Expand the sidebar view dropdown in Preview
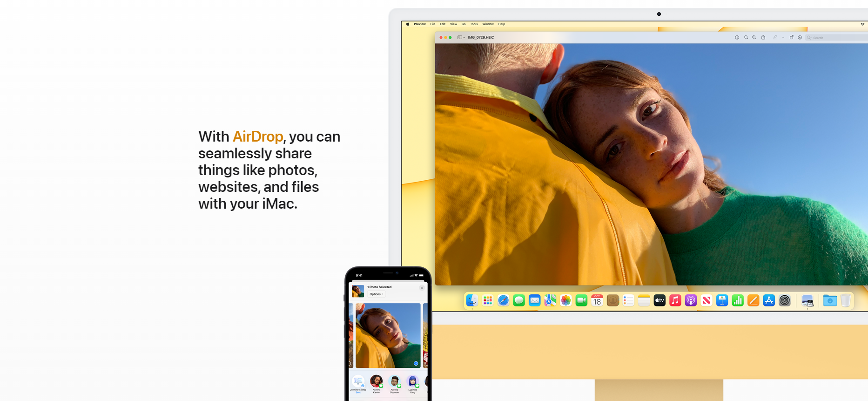This screenshot has width=868, height=401. pos(461,38)
